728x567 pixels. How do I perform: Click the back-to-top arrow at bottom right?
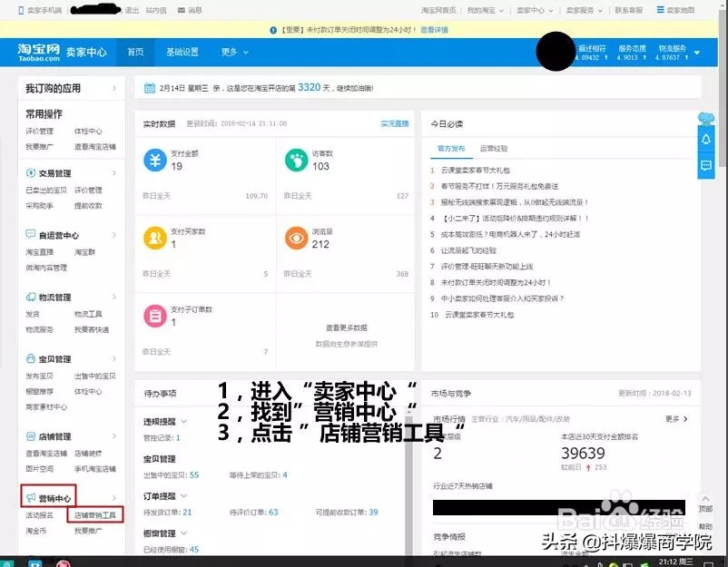pyautogui.click(x=707, y=500)
